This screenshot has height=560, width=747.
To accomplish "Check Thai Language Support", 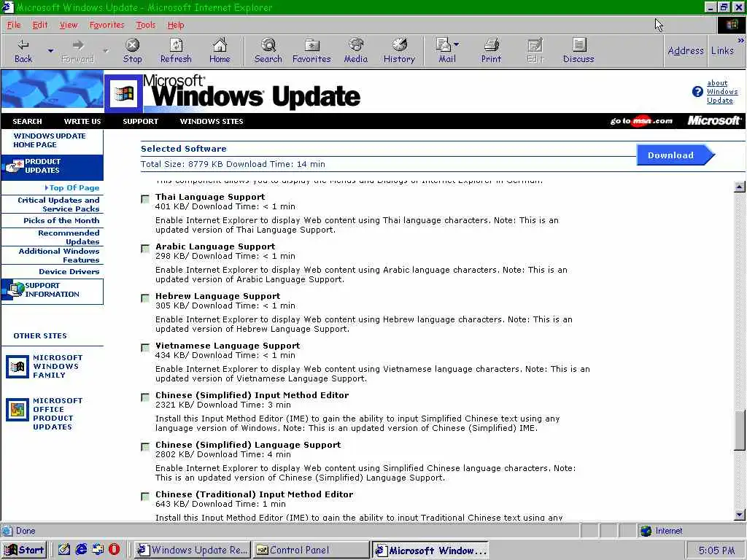I will click(145, 199).
